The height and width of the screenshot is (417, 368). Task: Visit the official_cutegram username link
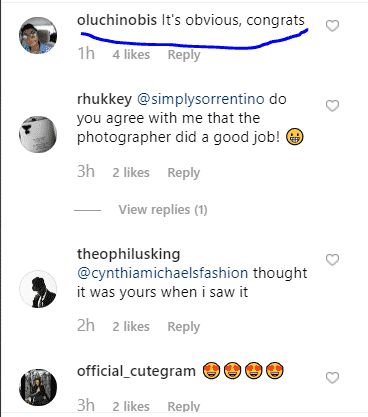(136, 371)
